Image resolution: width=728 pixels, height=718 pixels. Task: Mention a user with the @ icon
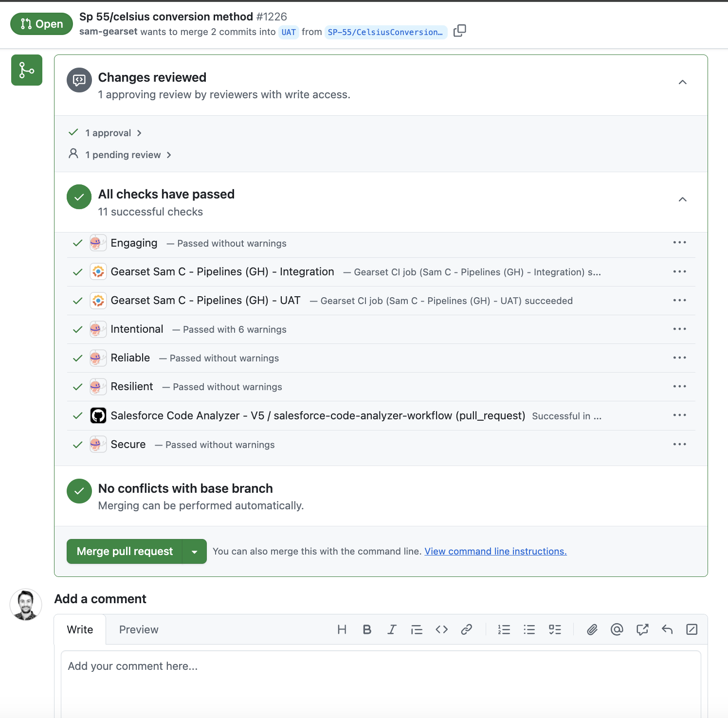(x=617, y=629)
